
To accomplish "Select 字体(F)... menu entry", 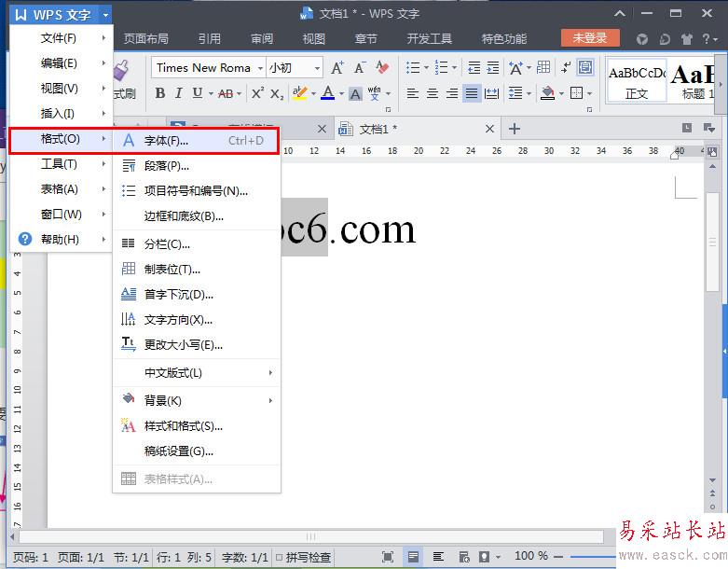I will pos(197,140).
